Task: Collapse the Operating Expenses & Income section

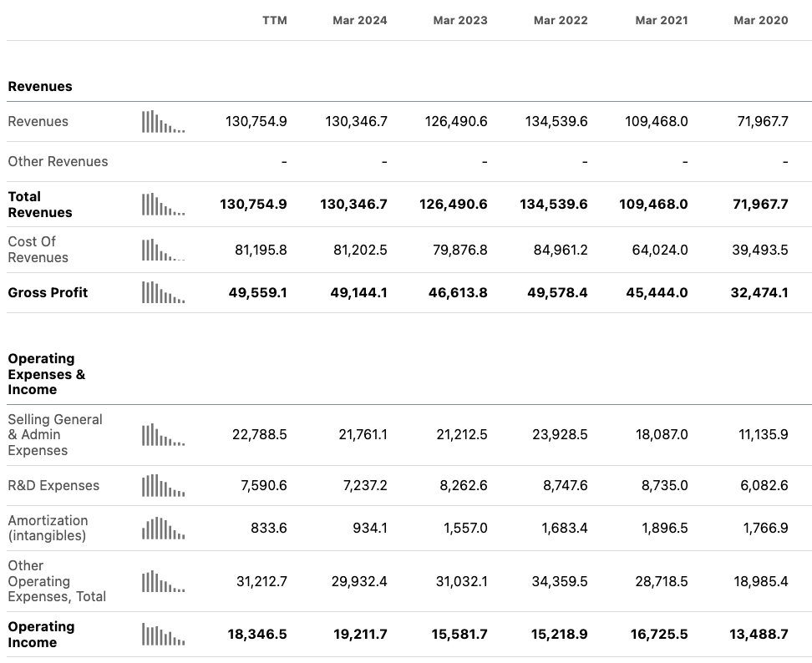Action: tap(46, 374)
